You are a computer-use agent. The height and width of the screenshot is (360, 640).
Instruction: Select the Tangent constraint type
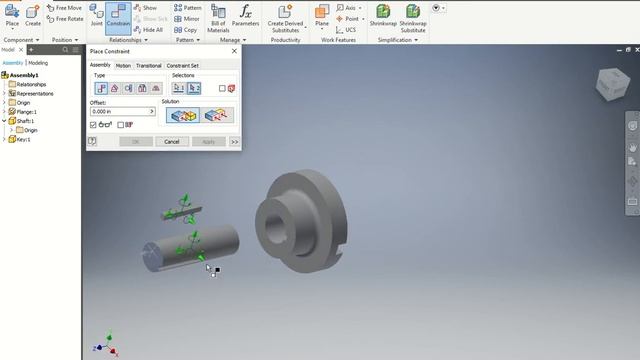point(129,88)
